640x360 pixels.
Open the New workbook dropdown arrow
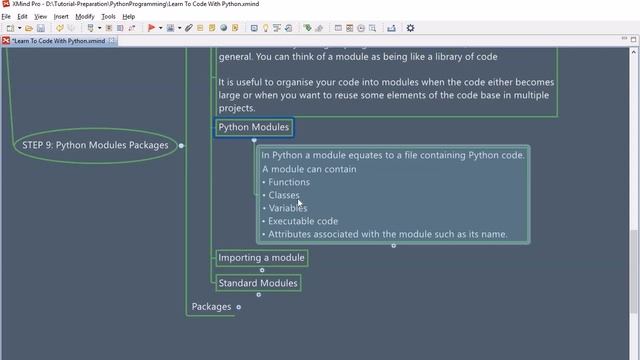coord(19,28)
